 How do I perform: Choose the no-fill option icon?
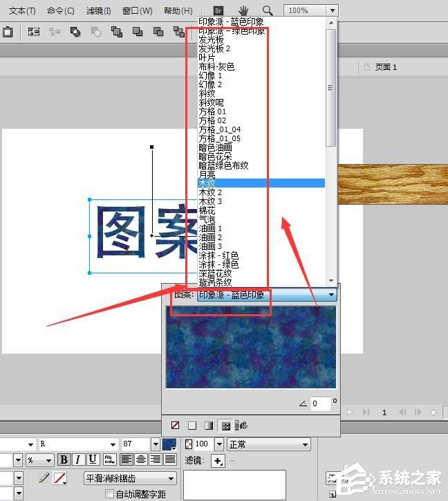click(x=175, y=426)
